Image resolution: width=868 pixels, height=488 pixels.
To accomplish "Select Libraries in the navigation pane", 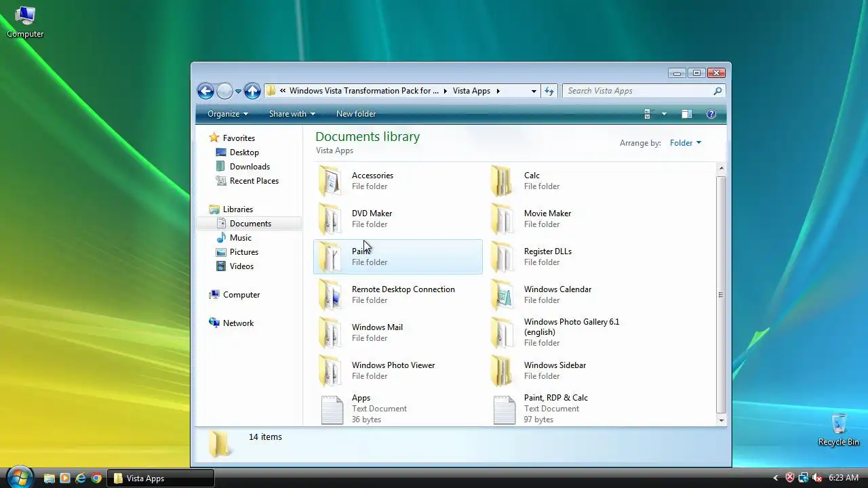I will (238, 209).
